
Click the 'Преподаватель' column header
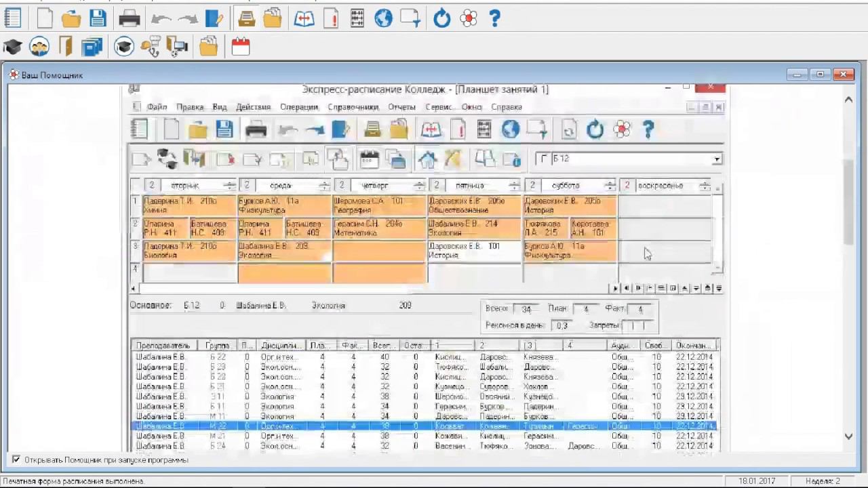163,346
